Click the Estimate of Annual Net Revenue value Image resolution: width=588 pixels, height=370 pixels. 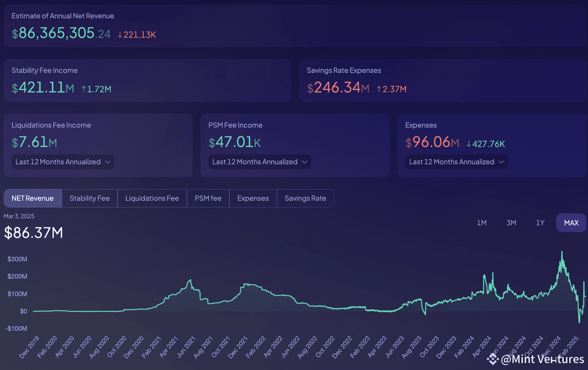(61, 34)
